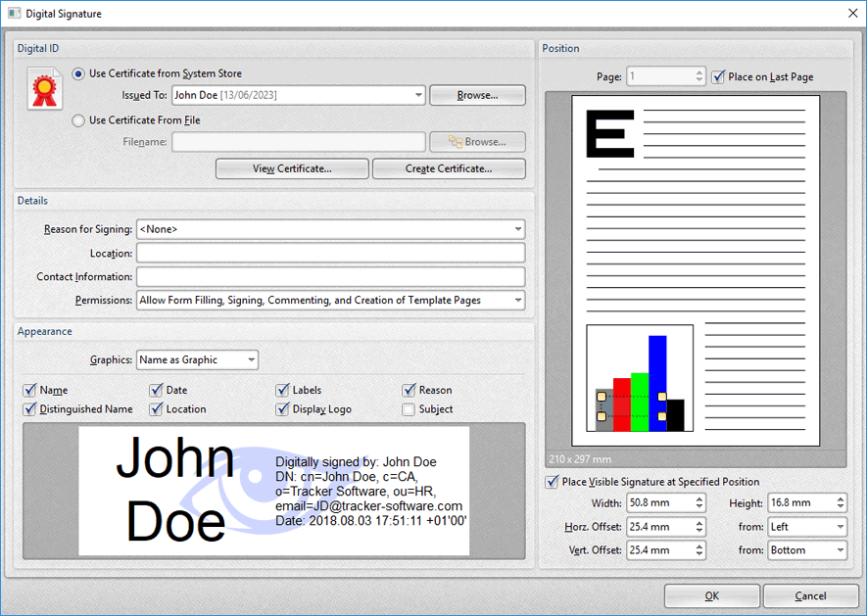Click into the Contact Information field

pyautogui.click(x=331, y=277)
